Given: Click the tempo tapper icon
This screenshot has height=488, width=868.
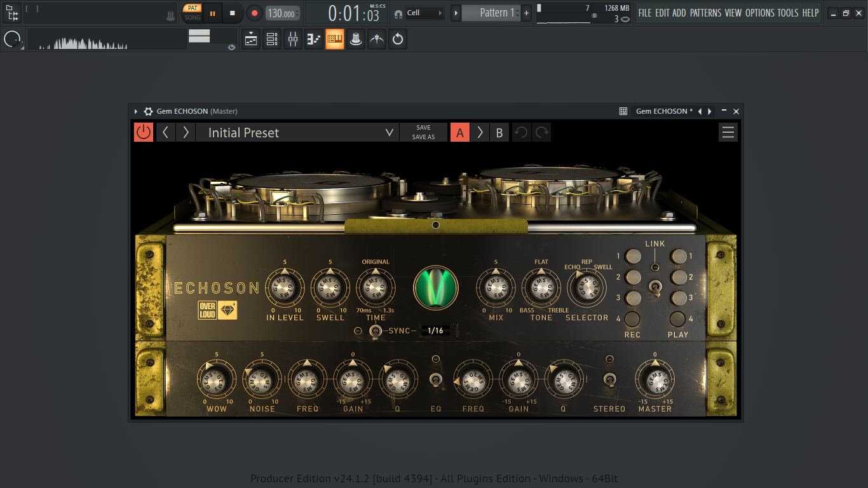Looking at the screenshot, I should [x=377, y=39].
